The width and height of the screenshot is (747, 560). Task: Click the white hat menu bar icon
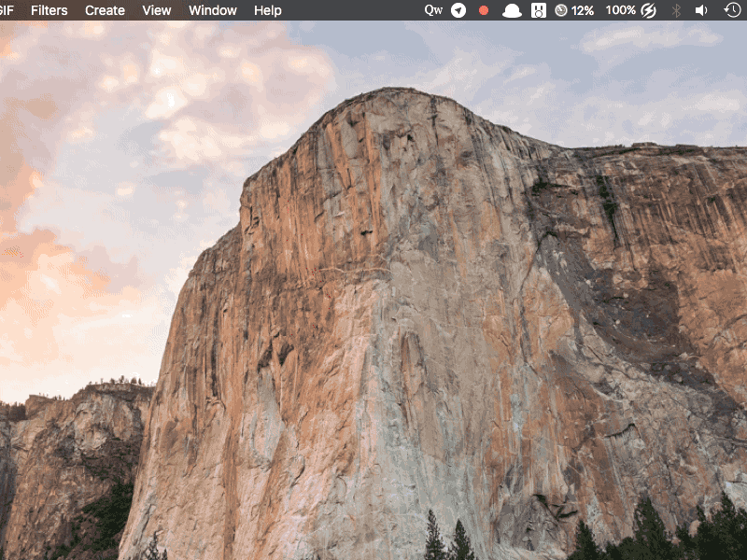click(x=512, y=10)
